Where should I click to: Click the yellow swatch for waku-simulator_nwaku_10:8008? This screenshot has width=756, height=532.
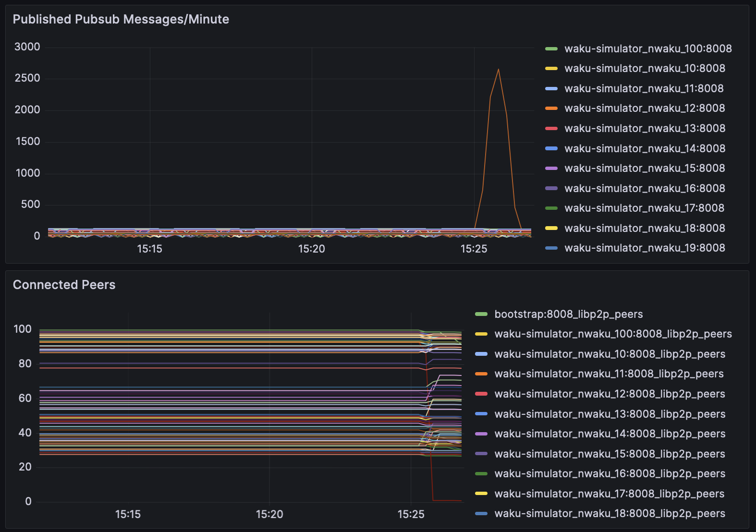[551, 69]
